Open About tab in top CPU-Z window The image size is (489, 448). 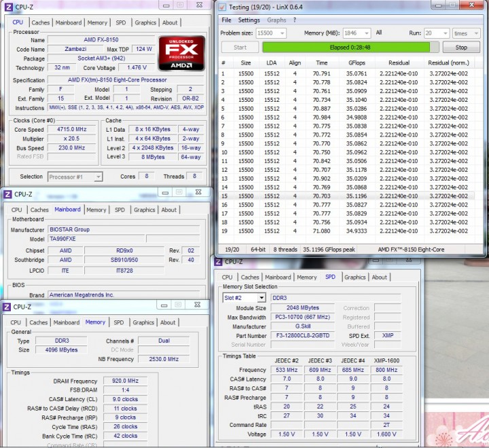point(170,22)
